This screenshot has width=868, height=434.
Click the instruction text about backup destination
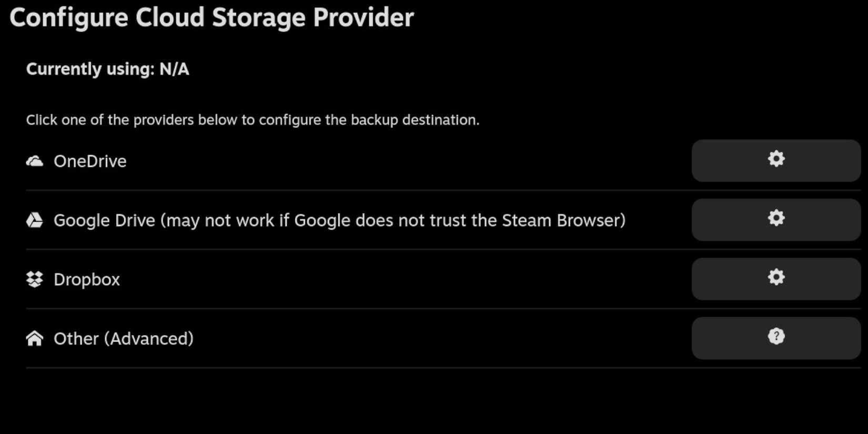coord(253,120)
